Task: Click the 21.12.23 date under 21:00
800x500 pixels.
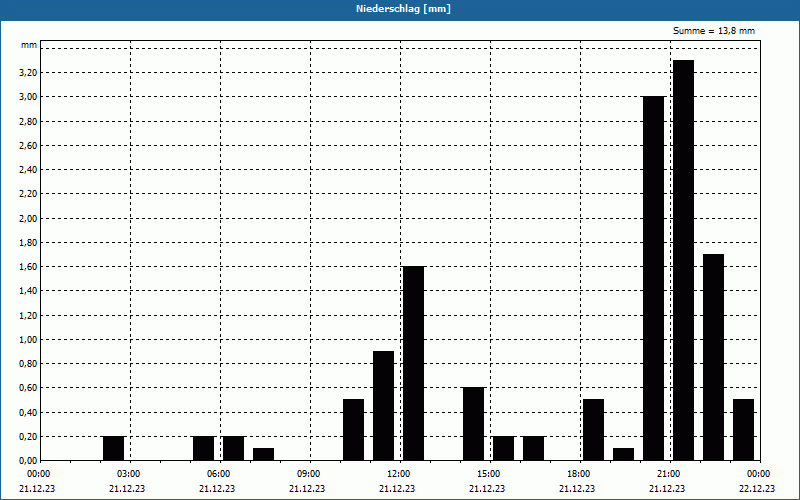Action: [x=667, y=489]
